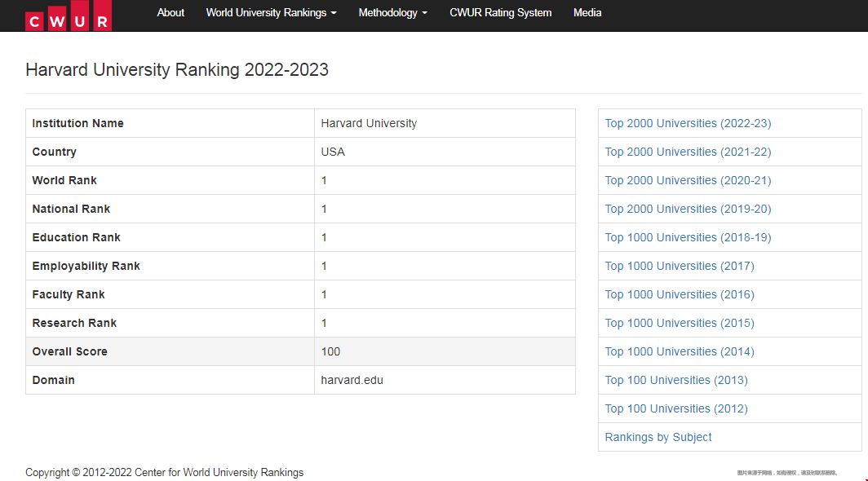Open Rankings by Subject link
This screenshot has width=868, height=481.
pyautogui.click(x=658, y=437)
